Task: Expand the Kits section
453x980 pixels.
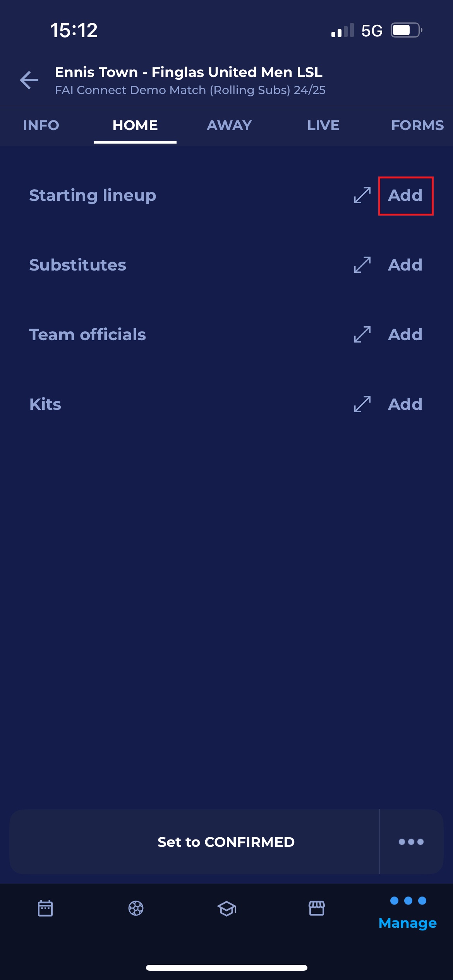Action: pyautogui.click(x=362, y=404)
